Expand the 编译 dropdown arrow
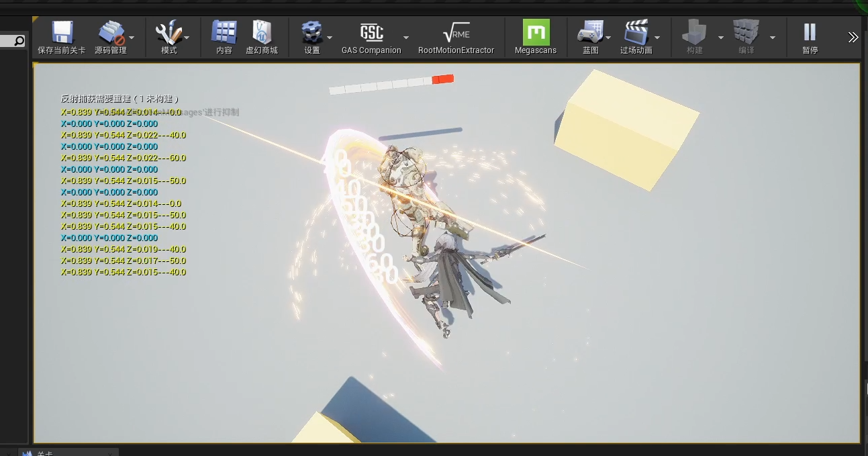Image resolution: width=868 pixels, height=456 pixels. point(773,38)
